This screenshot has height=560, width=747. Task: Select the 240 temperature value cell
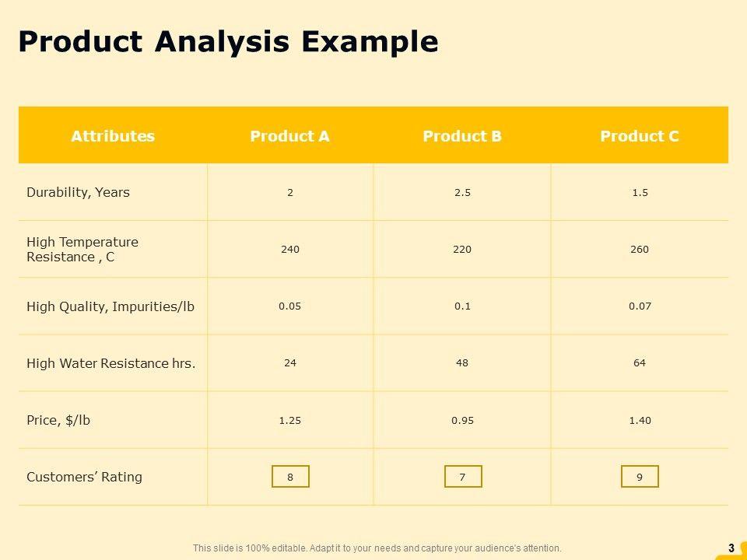coord(290,250)
